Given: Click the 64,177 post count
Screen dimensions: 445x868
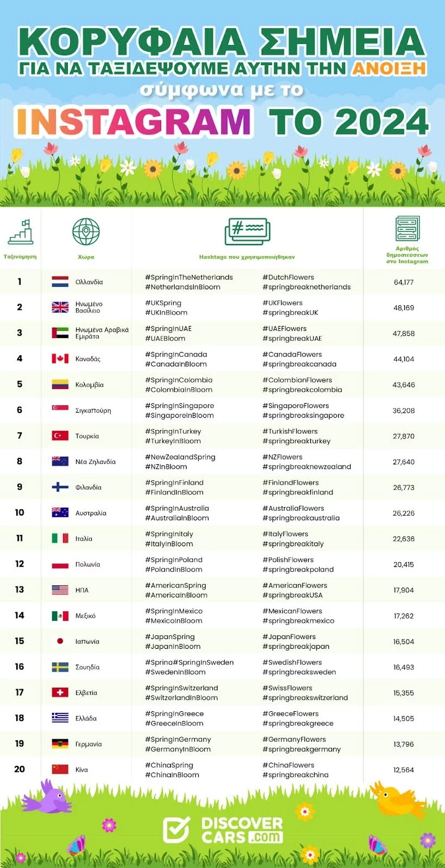Looking at the screenshot, I should (x=403, y=282).
